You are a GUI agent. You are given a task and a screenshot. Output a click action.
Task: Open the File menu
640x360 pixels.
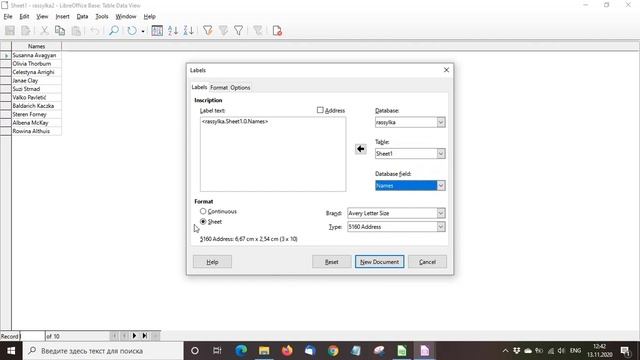[8, 16]
